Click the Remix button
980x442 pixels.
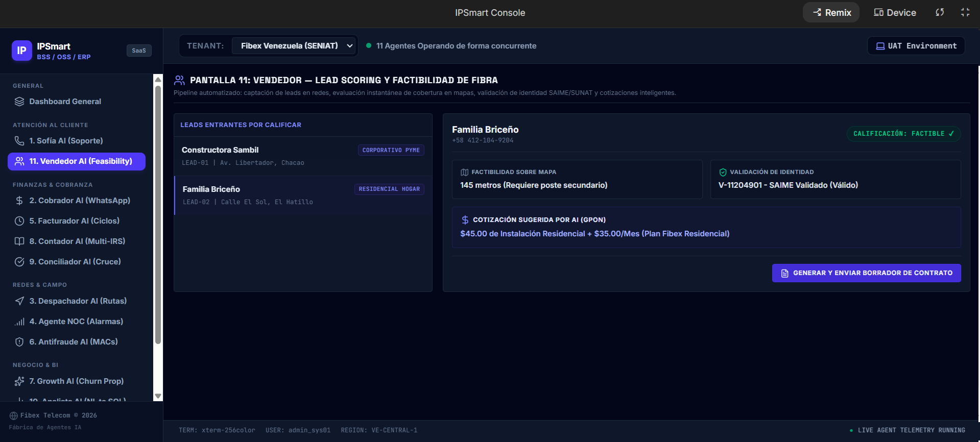point(831,12)
